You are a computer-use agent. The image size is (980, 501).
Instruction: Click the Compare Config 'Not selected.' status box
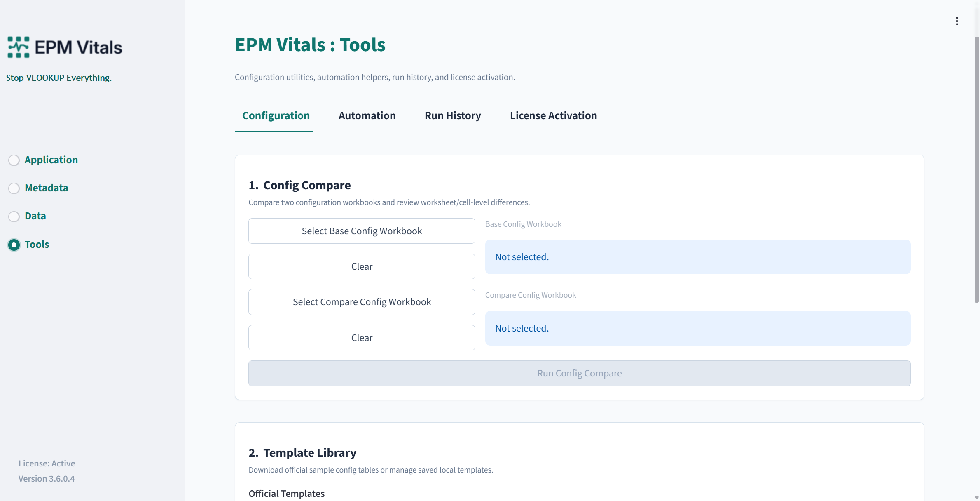(698, 328)
